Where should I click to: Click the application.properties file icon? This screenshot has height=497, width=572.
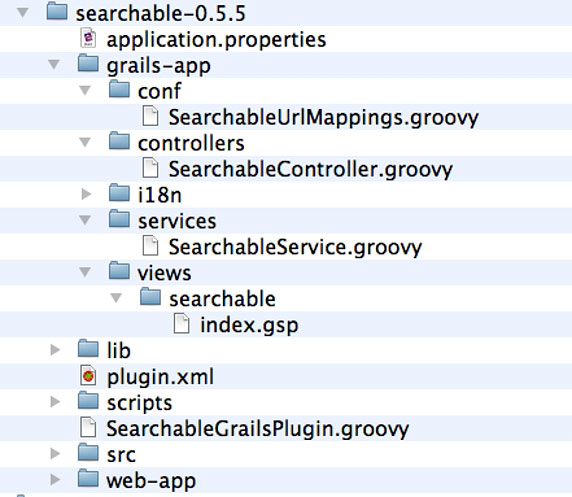[x=88, y=39]
